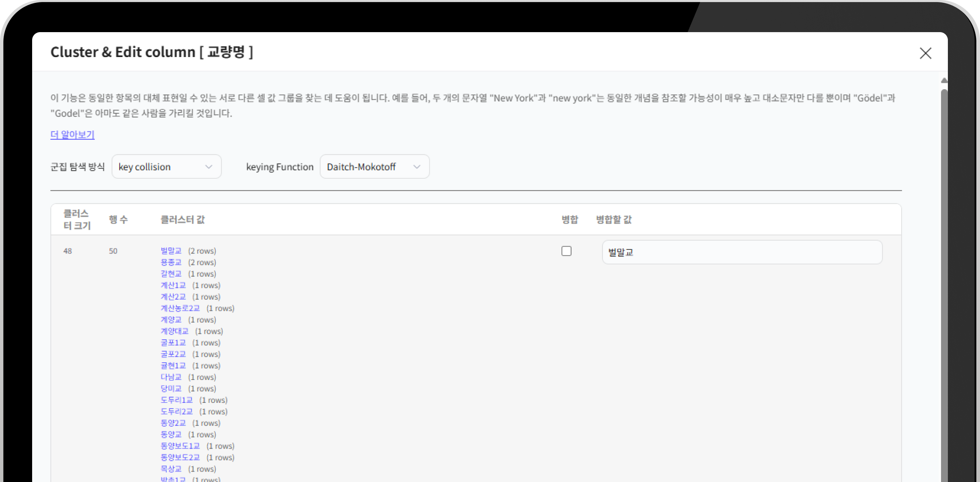Click the 군집 탐색 방식 label
Image resolution: width=980 pixels, height=482 pixels.
(78, 167)
